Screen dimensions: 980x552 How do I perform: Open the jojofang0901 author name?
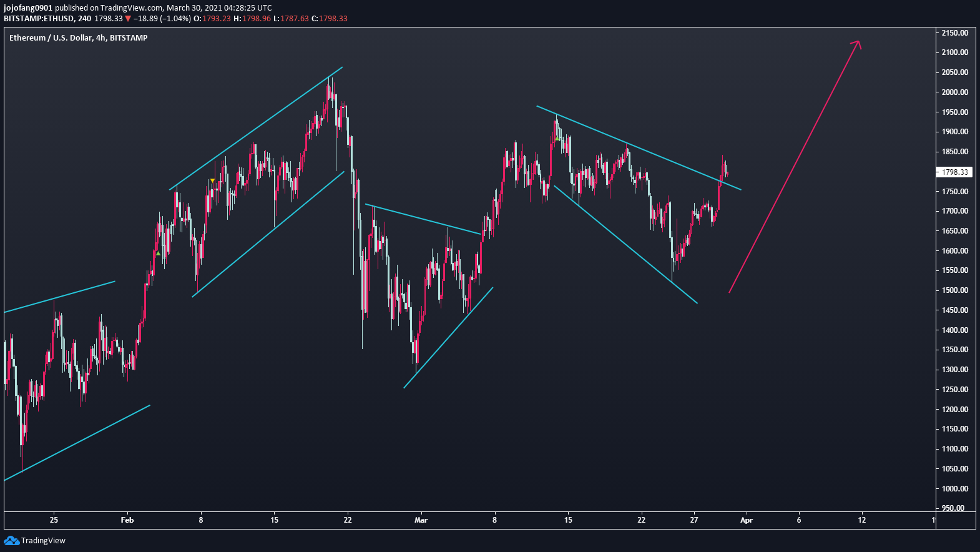point(28,8)
